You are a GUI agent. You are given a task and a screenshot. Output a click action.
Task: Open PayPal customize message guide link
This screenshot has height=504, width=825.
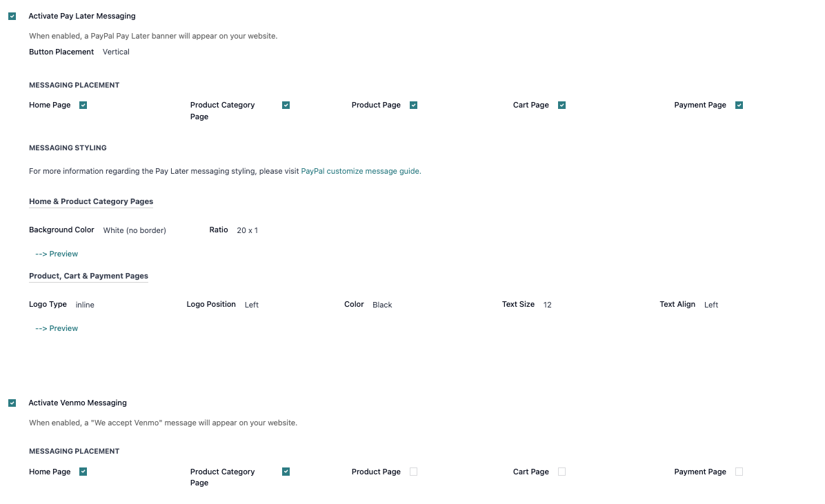[x=360, y=171]
